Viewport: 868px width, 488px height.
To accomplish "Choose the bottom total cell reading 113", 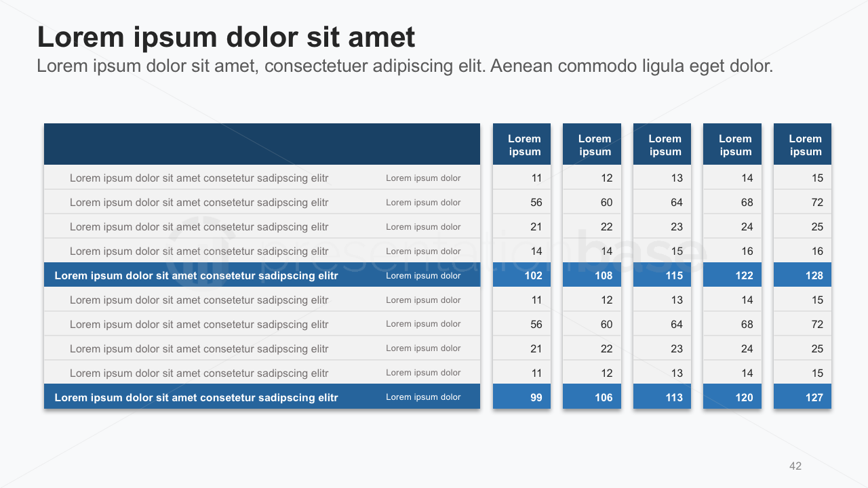I will pyautogui.click(x=663, y=397).
